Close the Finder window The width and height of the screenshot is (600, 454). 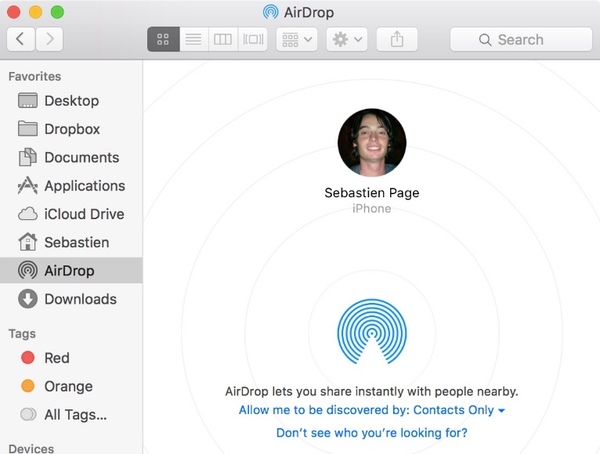[x=14, y=12]
